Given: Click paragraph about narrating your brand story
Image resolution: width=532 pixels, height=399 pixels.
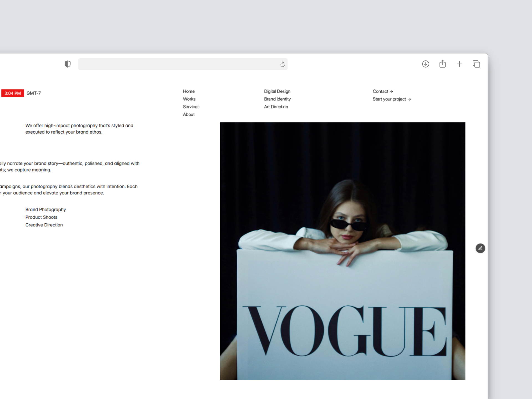Looking at the screenshot, I should point(70,167).
